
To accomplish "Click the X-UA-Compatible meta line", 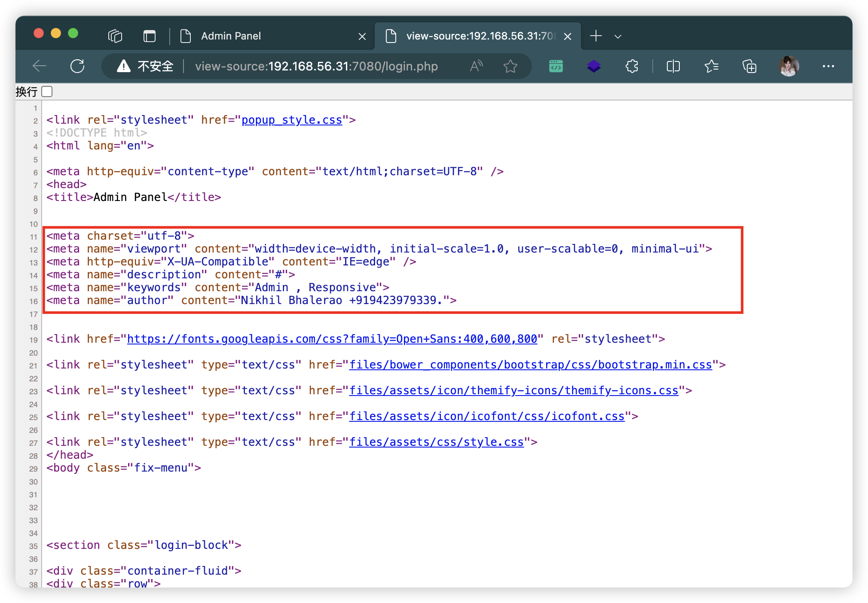I will 231,262.
